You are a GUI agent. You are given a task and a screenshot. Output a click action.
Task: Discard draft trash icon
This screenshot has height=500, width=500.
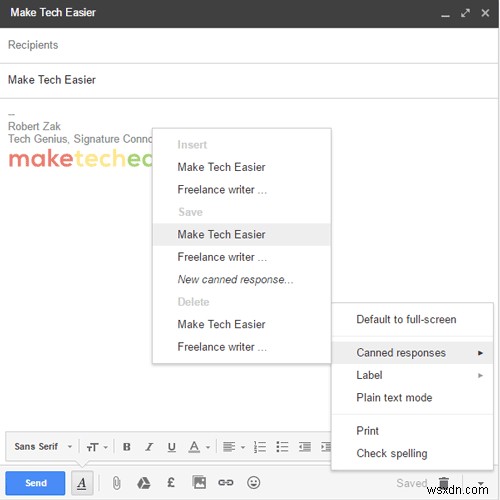(x=444, y=482)
